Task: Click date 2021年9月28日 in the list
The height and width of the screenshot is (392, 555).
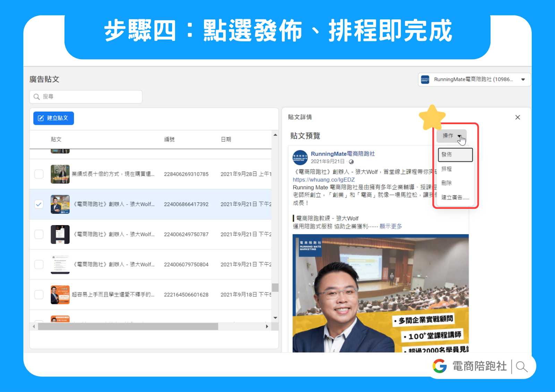Action: (246, 174)
